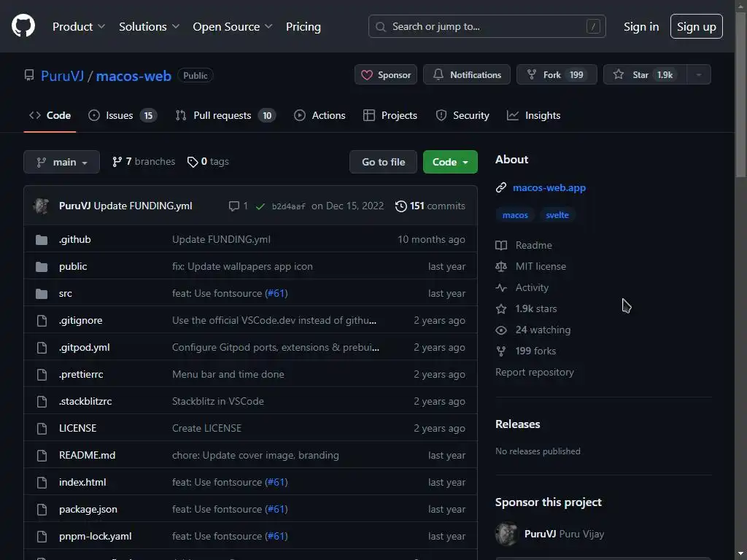747x560 pixels.
Task: Open the .prettierrc file
Action: tap(81, 374)
